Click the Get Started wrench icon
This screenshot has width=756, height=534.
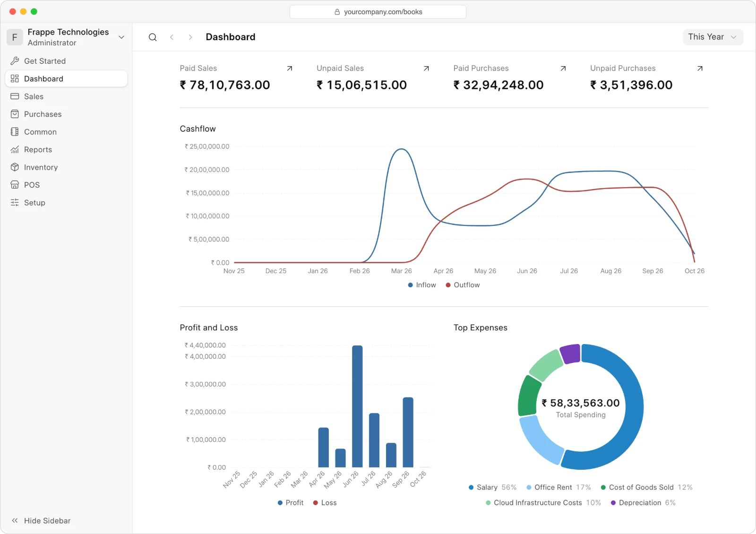(x=15, y=61)
